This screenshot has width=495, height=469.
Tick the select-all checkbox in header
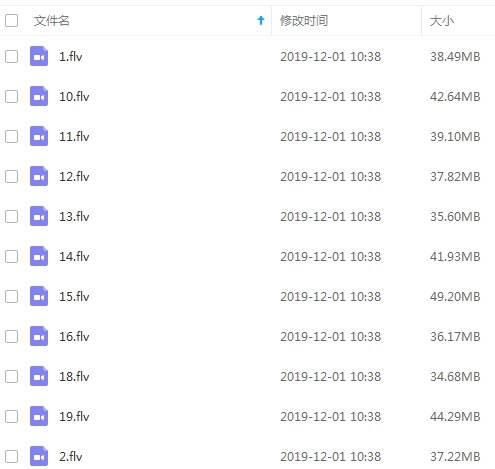tap(11, 21)
